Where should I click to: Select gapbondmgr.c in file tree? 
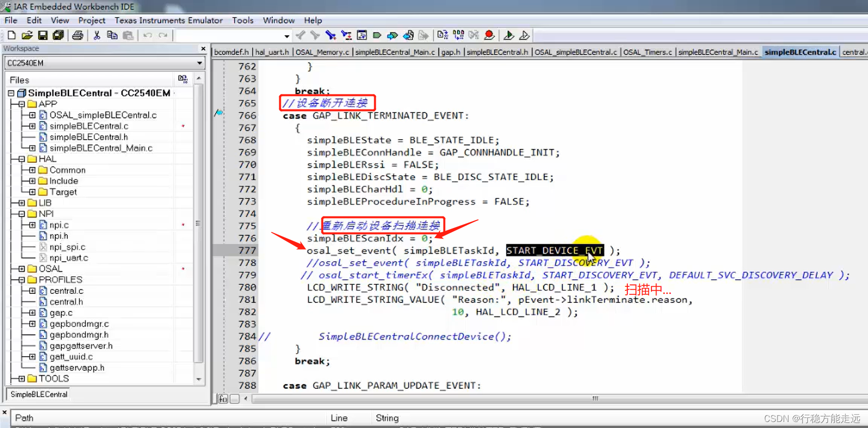(x=79, y=324)
